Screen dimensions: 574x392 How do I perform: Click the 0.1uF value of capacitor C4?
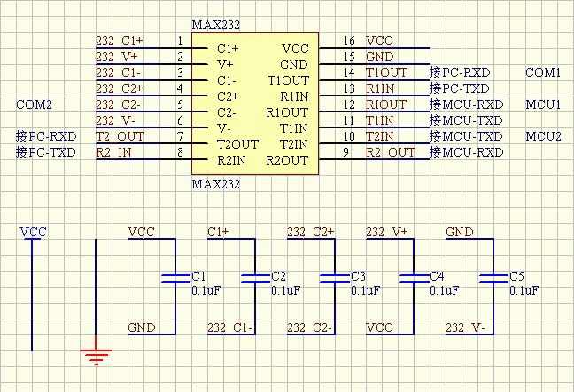coord(445,291)
